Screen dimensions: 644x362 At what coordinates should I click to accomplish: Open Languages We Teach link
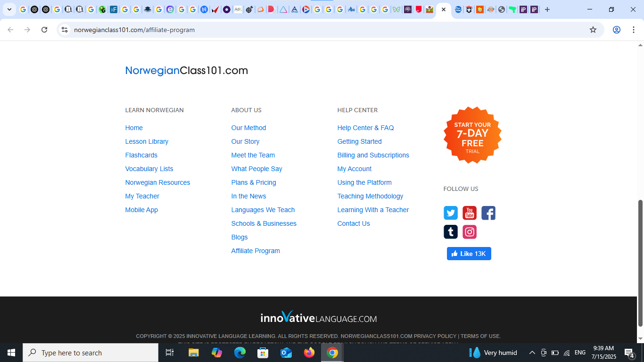(x=263, y=210)
